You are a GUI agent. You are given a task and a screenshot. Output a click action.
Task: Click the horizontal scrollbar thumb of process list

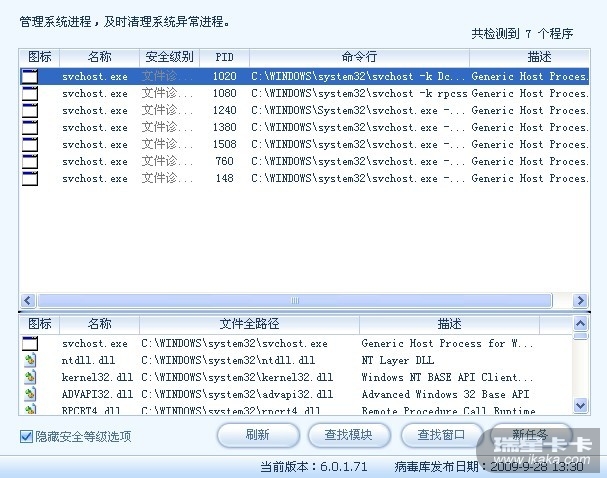(295, 301)
